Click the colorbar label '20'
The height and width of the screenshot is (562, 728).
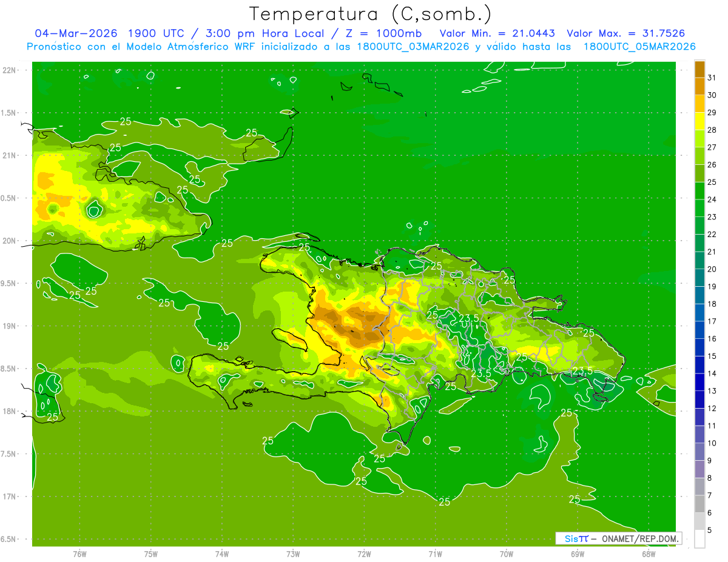coord(712,269)
